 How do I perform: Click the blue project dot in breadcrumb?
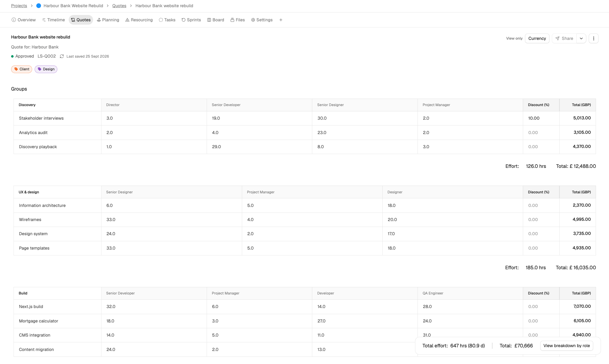click(x=39, y=6)
